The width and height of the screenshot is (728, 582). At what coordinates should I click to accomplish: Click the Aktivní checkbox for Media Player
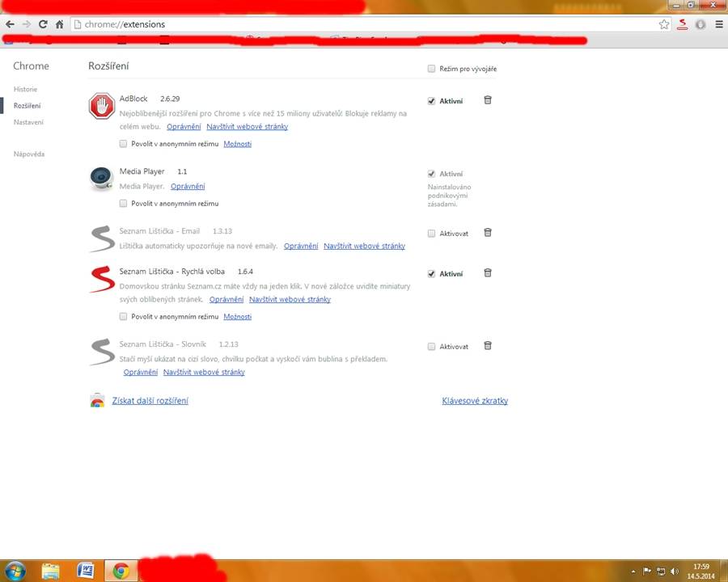[x=431, y=174]
